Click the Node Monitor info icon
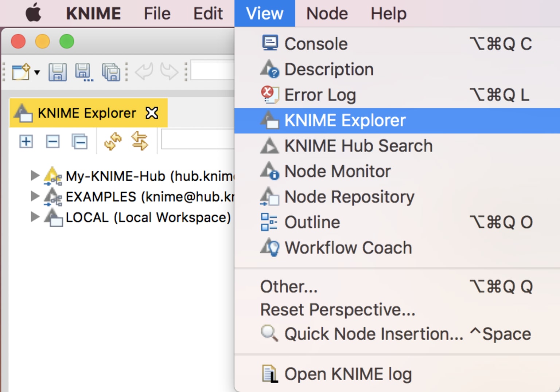The height and width of the screenshot is (392, 560). (x=270, y=171)
